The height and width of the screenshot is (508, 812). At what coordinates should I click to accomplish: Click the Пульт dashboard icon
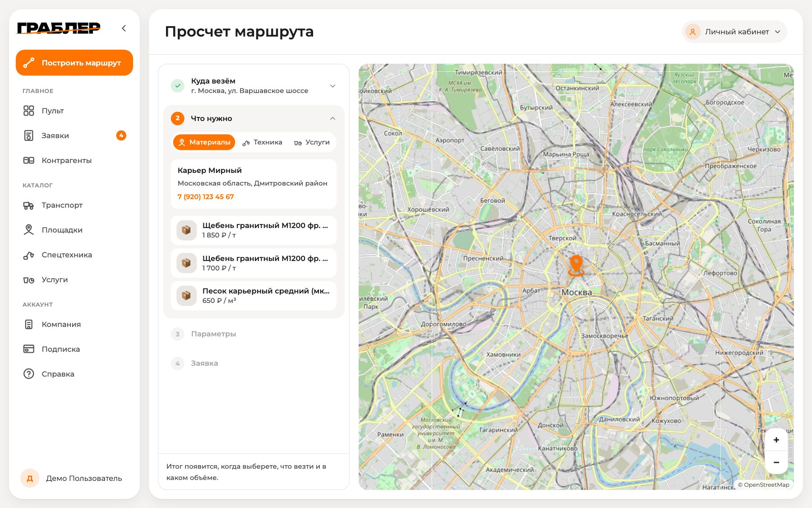(x=28, y=111)
